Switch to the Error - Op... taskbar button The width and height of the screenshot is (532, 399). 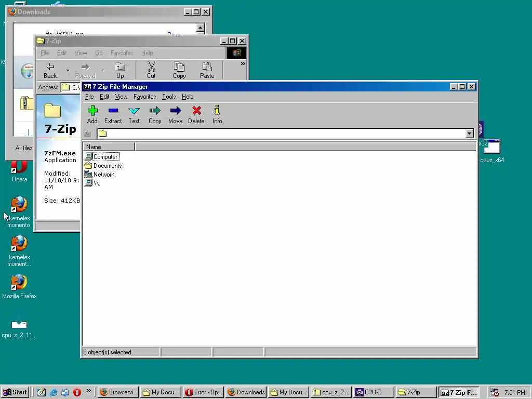tap(203, 392)
